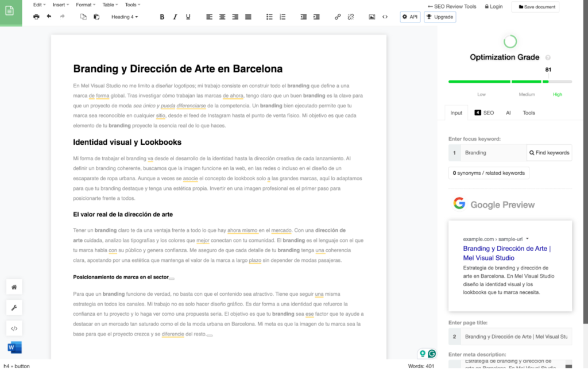
Task: Click the undo arrow icon
Action: (x=49, y=17)
